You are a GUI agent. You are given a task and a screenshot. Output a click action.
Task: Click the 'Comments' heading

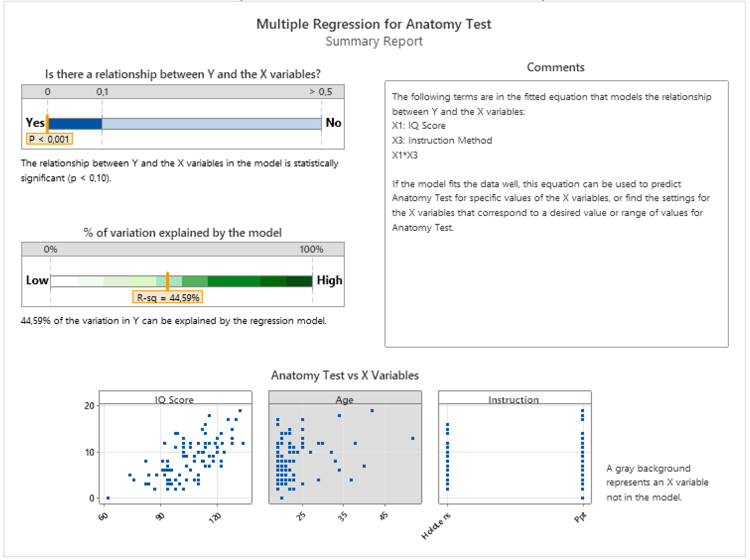tap(555, 67)
